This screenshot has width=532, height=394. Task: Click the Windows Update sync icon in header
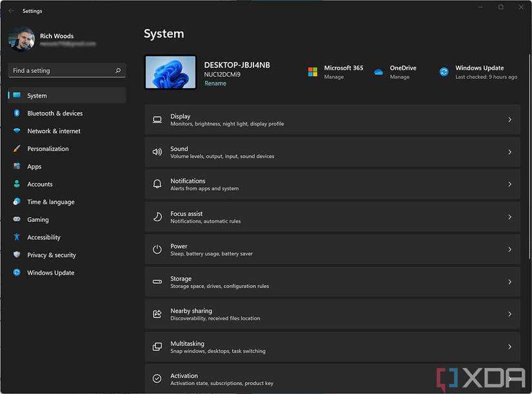(444, 72)
